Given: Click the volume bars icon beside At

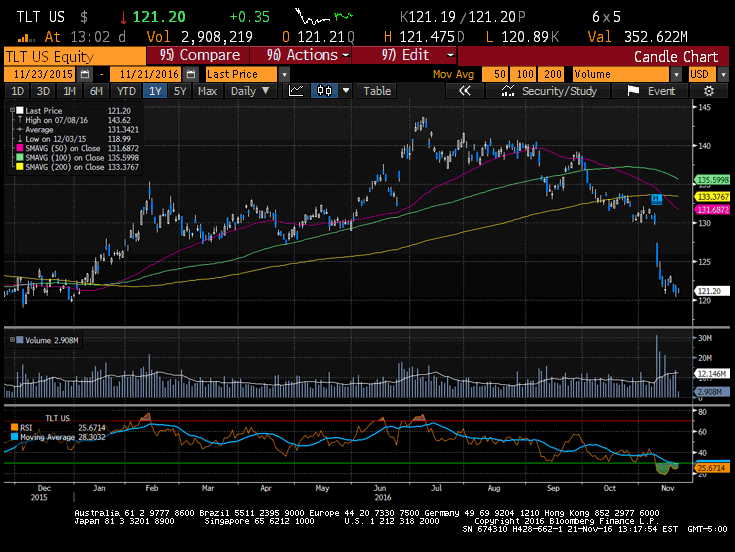Looking at the screenshot, I should pos(26,37).
